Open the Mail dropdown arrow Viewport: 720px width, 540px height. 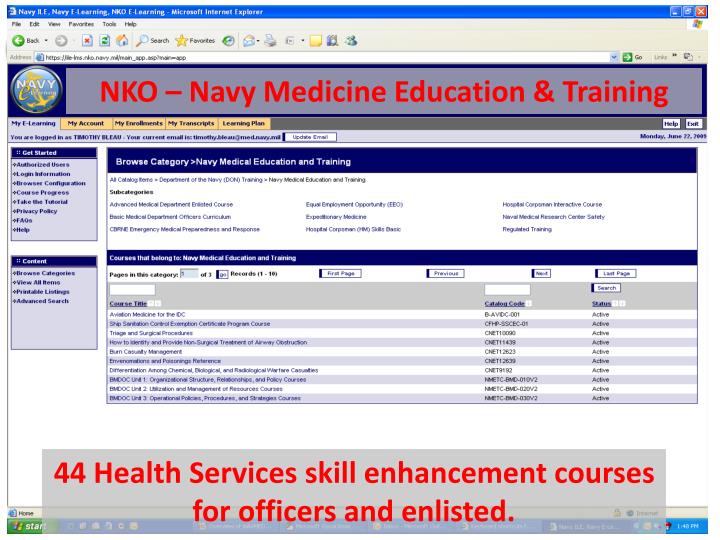point(258,41)
